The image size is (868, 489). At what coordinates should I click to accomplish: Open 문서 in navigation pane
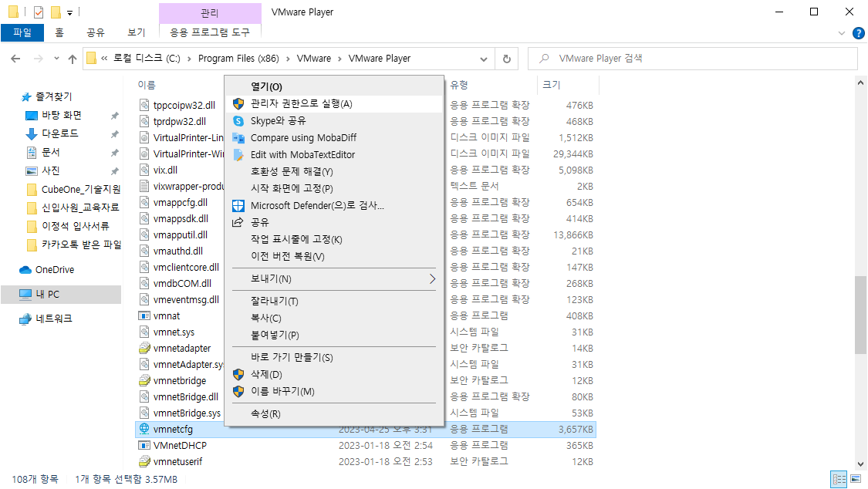click(x=50, y=152)
